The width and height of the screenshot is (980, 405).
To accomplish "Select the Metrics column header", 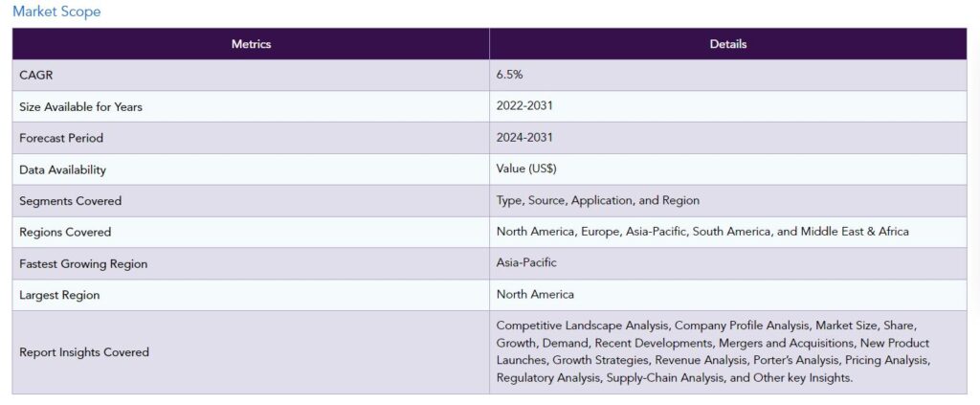I will (x=251, y=44).
